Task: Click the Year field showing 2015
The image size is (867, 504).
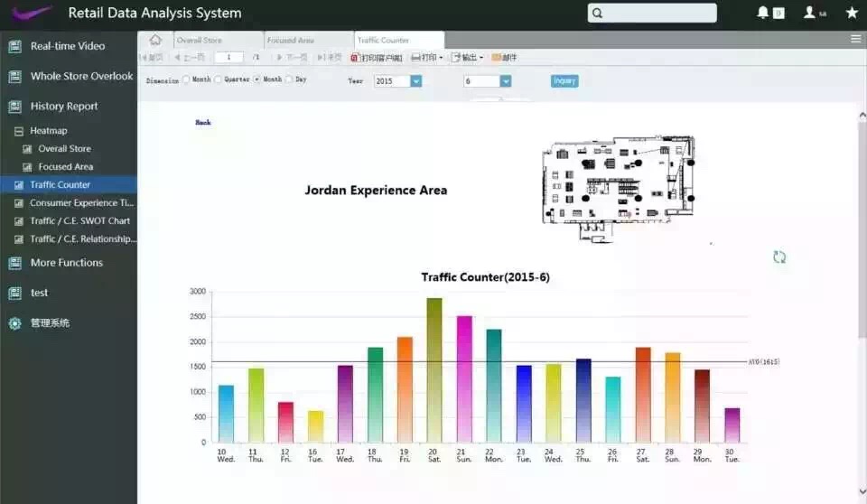Action: (392, 81)
